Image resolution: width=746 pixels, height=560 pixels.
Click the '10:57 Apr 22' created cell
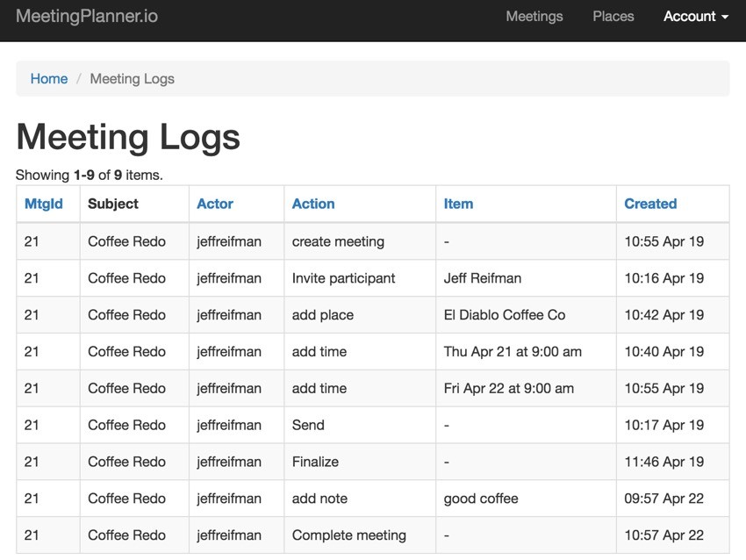(673, 535)
